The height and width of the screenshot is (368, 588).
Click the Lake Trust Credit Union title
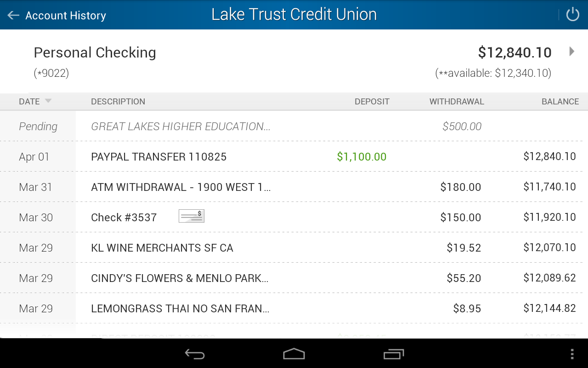[294, 14]
